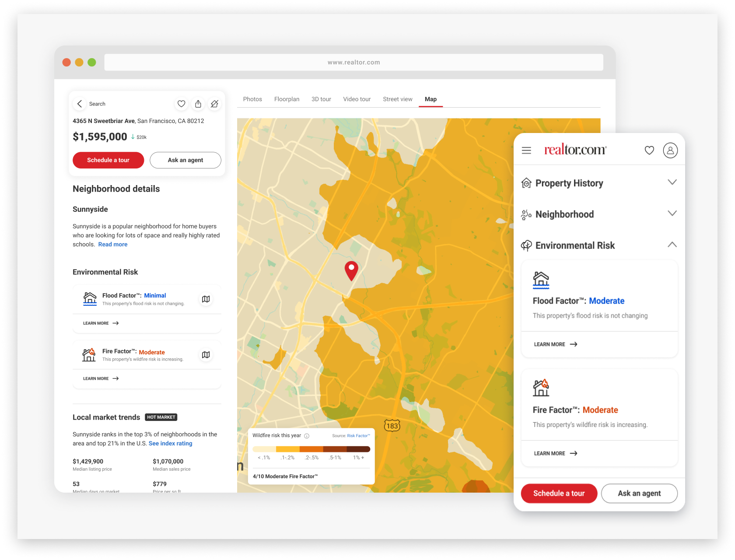The width and height of the screenshot is (735, 560).
Task: Click the Moderate fire rating in desktop panel
Action: tap(151, 352)
